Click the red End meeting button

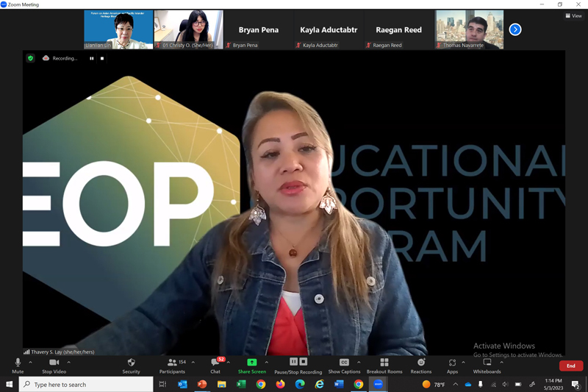[x=571, y=366]
